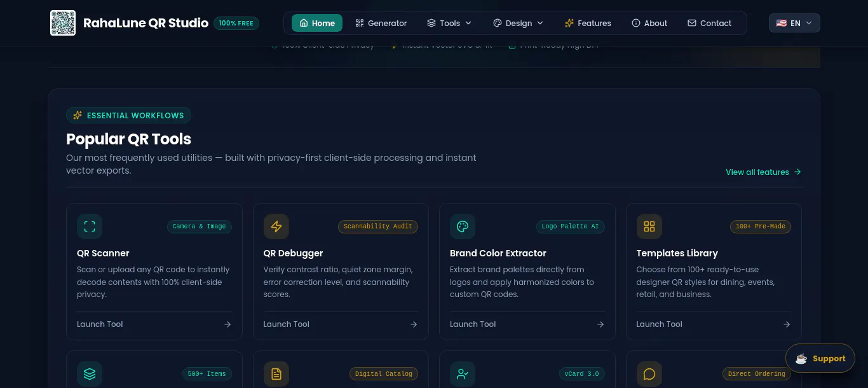Image resolution: width=868 pixels, height=388 pixels.
Task: Open the About nav item
Action: [649, 23]
